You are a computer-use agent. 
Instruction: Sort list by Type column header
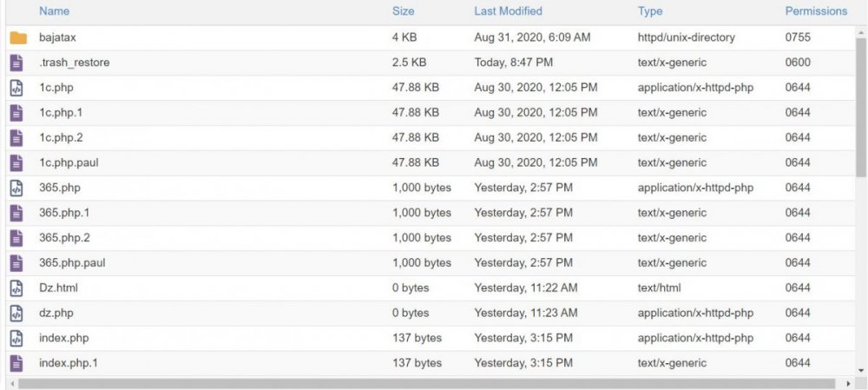point(649,11)
